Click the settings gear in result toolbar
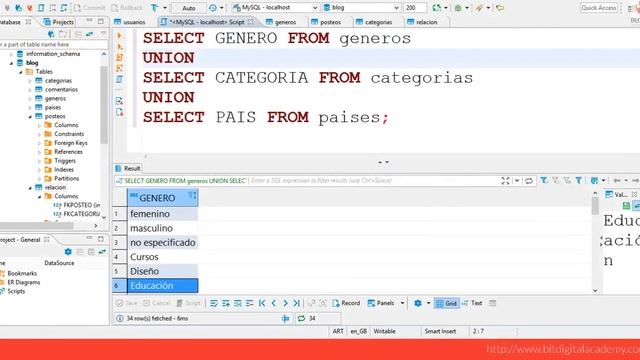This screenshot has height=360, width=640. (x=418, y=303)
